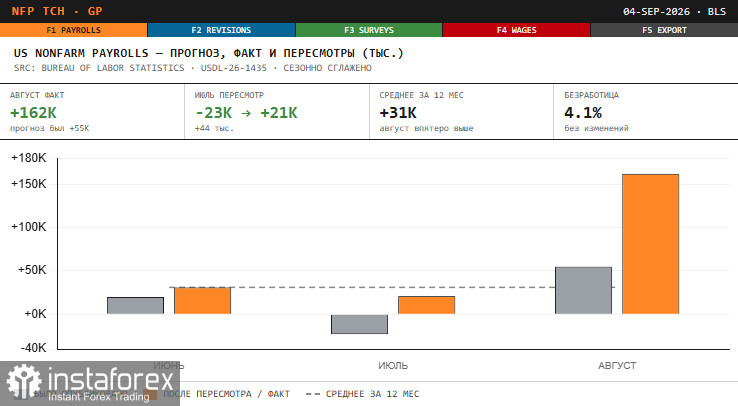Select the negative gray July bar
This screenshot has height=406, width=738.
[x=359, y=324]
